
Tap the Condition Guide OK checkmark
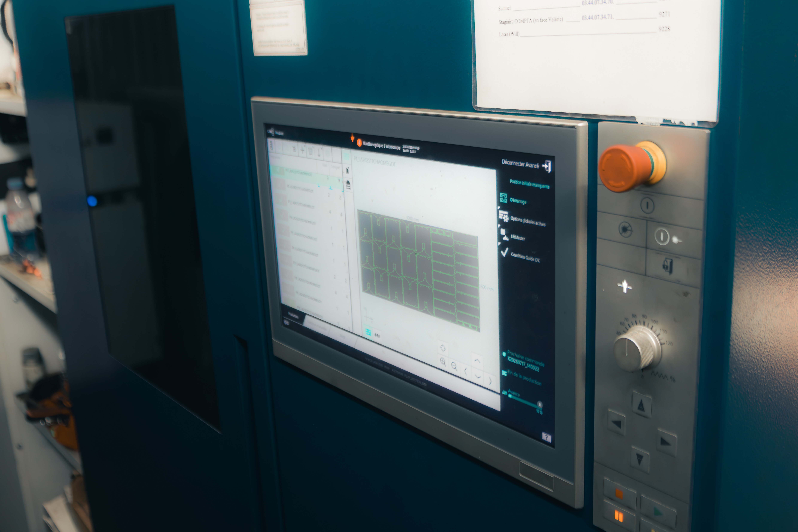coord(505,252)
